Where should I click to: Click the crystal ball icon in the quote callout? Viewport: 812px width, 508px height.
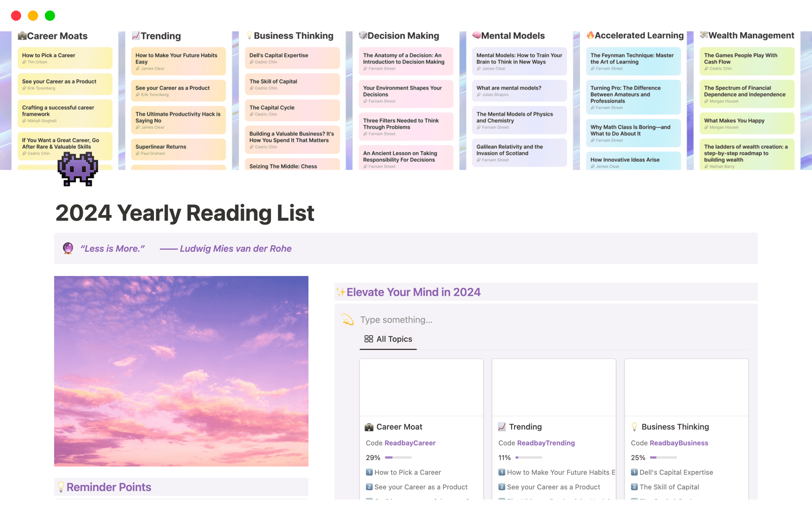tap(68, 248)
